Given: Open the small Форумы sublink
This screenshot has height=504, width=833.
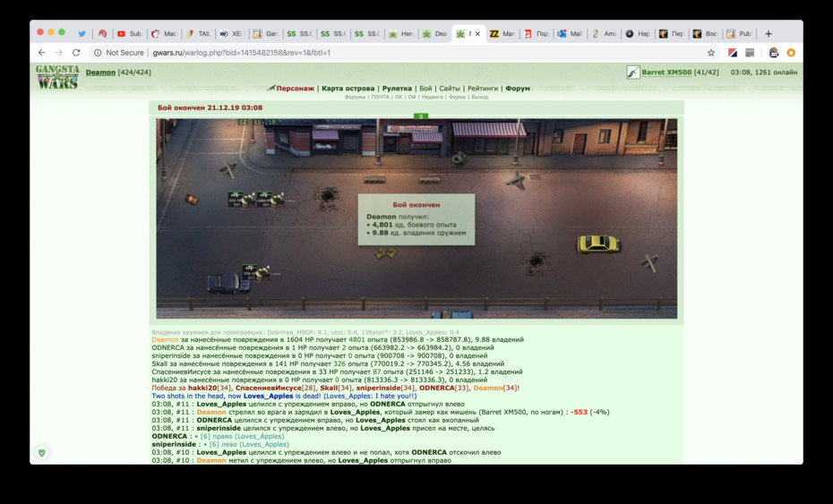Looking at the screenshot, I should tap(355, 97).
